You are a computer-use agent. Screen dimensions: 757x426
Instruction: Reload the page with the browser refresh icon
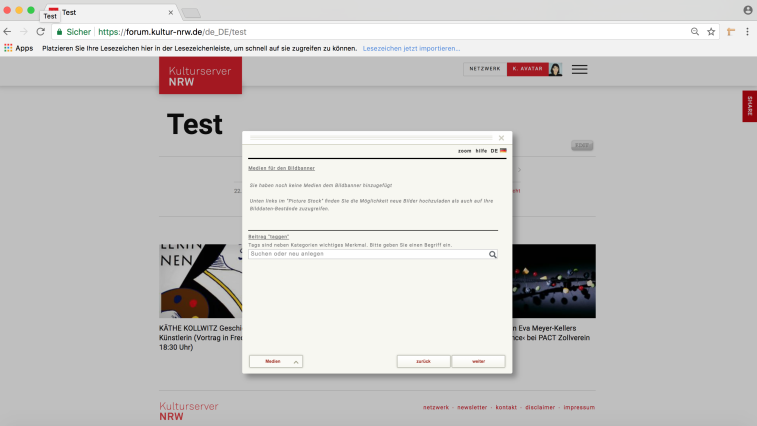(x=41, y=32)
